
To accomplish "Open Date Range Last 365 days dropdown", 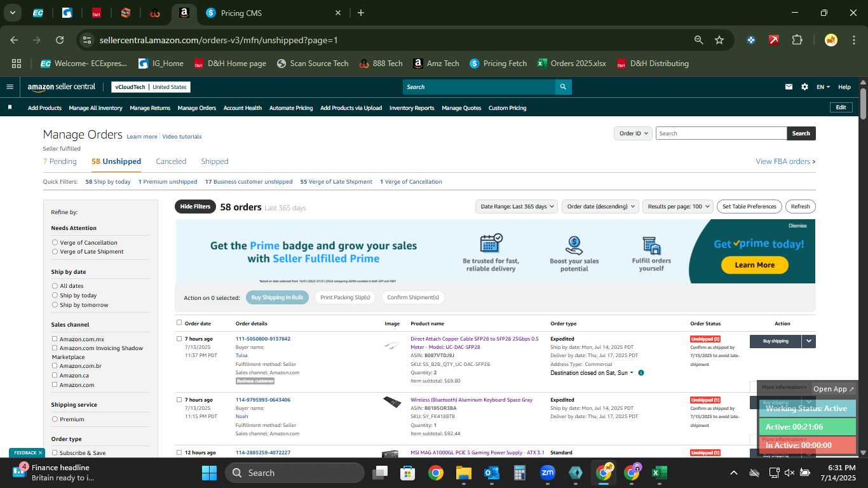I will coord(518,207).
